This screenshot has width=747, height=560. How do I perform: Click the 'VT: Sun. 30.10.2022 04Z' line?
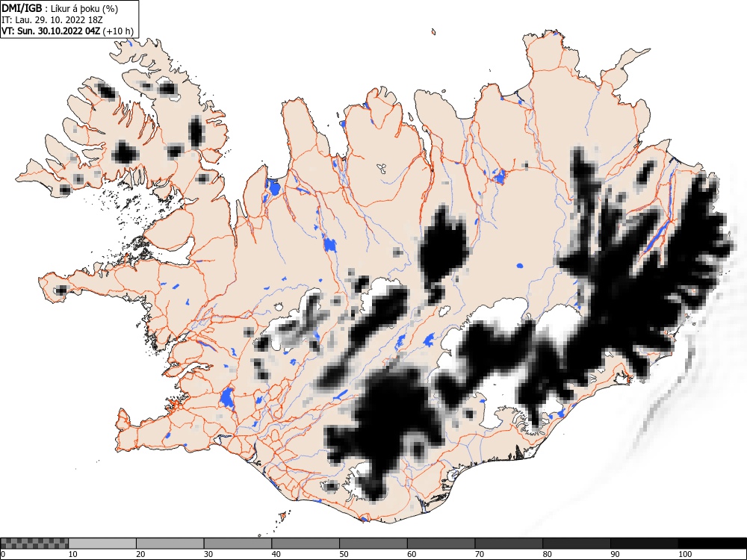[x=68, y=31]
